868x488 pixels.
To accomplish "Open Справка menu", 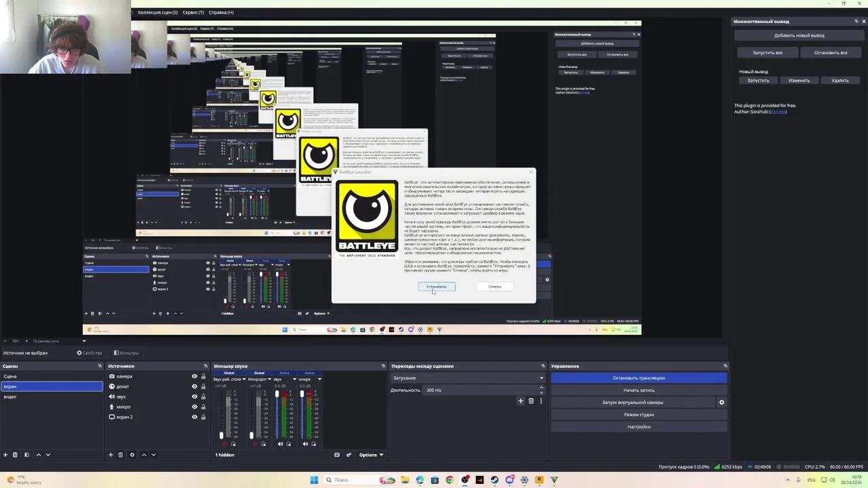I will click(221, 12).
